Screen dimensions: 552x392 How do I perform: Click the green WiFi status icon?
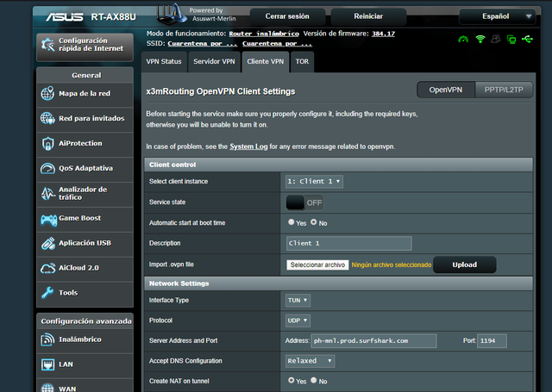[480, 39]
